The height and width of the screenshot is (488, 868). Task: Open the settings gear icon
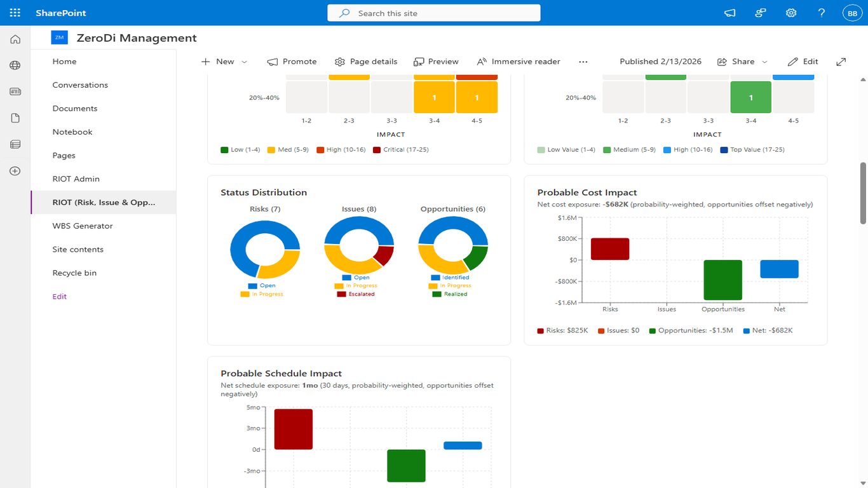point(791,13)
